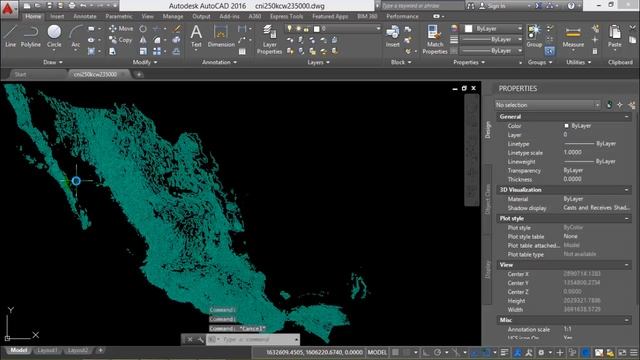Toggle annotation visibility in status bar
Image resolution: width=640 pixels, height=360 pixels.
(517, 352)
